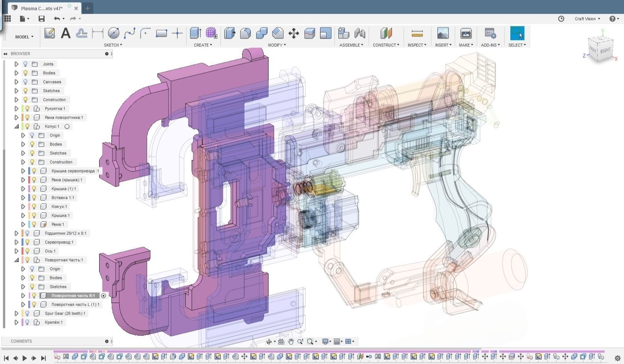Undo the last action

[x=56, y=19]
